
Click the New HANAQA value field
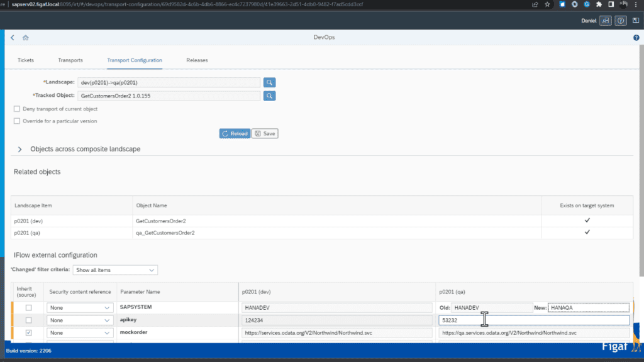[x=589, y=307]
